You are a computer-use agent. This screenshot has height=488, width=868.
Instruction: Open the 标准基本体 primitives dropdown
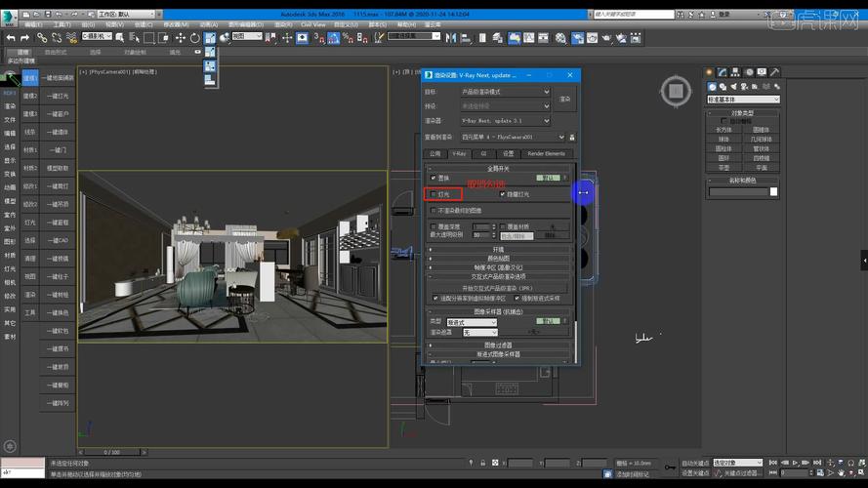(743, 100)
